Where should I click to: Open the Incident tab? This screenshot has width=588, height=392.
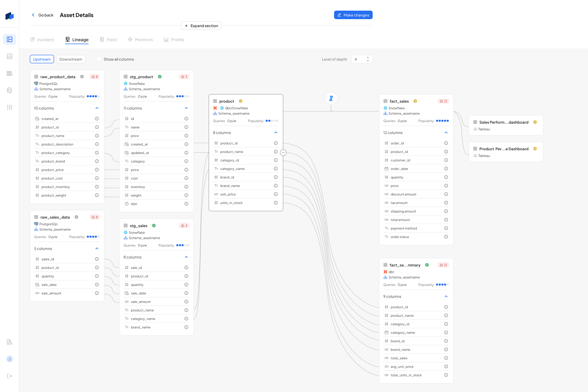(x=42, y=40)
